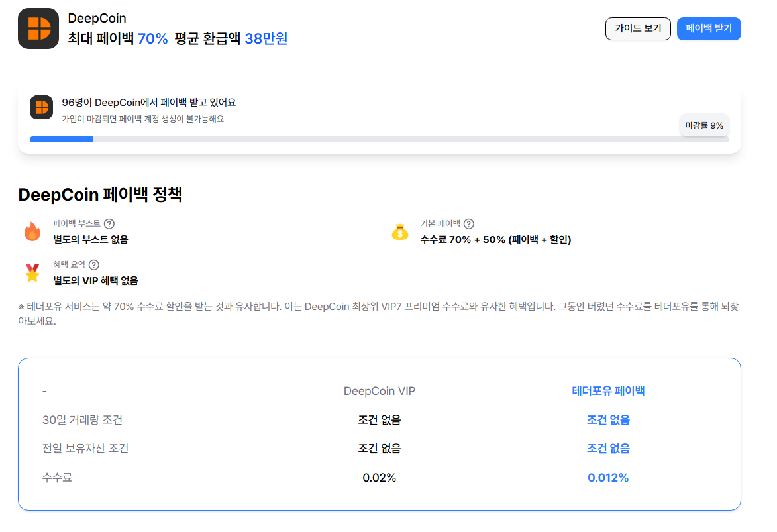Click the DeepCoin title text
Image resolution: width=777 pixels, height=532 pixels.
(97, 19)
